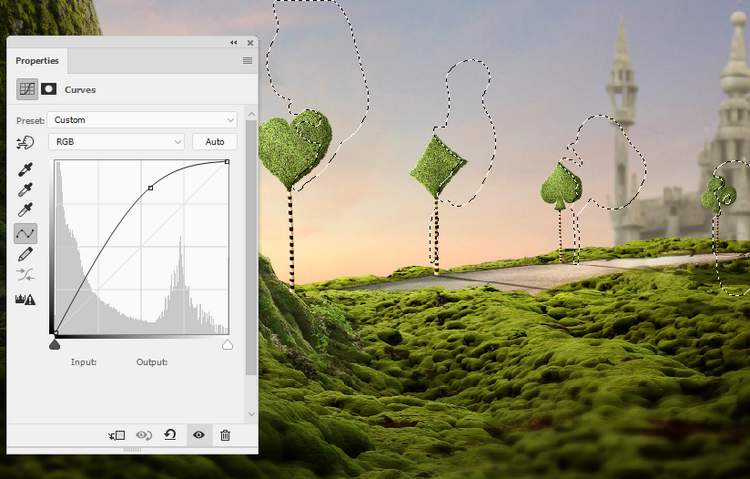The height and width of the screenshot is (479, 750).
Task: Open the RGB channel dropdown
Action: coord(118,142)
